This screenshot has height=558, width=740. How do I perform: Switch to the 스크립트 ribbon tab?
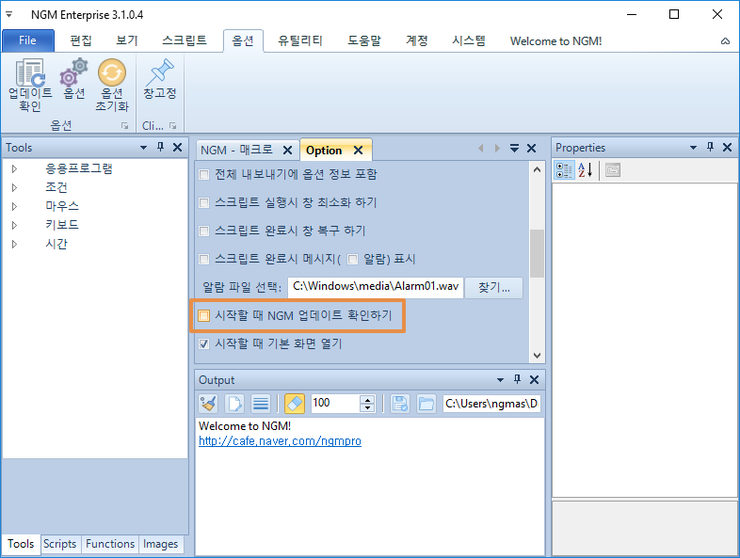pos(184,41)
